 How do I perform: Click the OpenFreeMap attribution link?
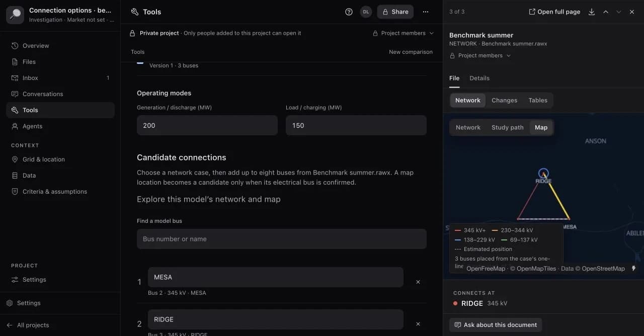(486, 269)
